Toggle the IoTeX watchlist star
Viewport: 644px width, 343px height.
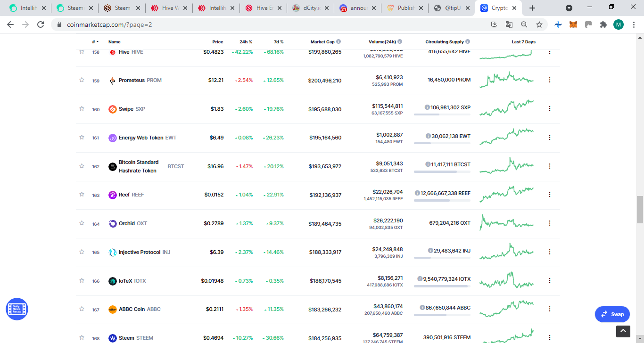[x=82, y=281]
